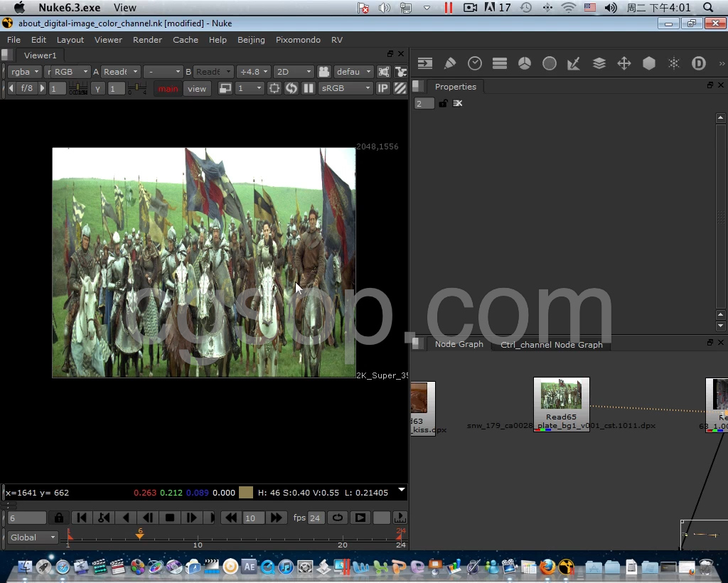The height and width of the screenshot is (583, 728).
Task: Click the gain slider in viewer
Action: [x=78, y=88]
